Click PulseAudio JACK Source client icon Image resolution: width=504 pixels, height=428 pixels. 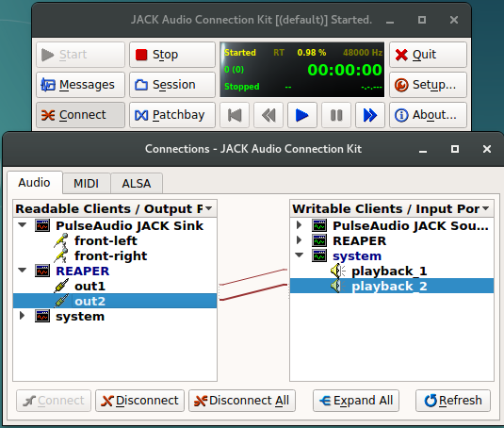point(319,225)
